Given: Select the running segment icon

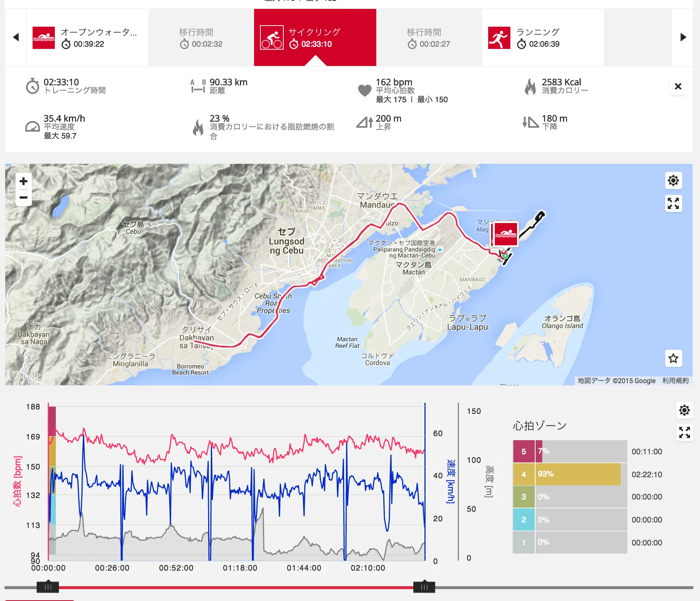Looking at the screenshot, I should pyautogui.click(x=499, y=37).
